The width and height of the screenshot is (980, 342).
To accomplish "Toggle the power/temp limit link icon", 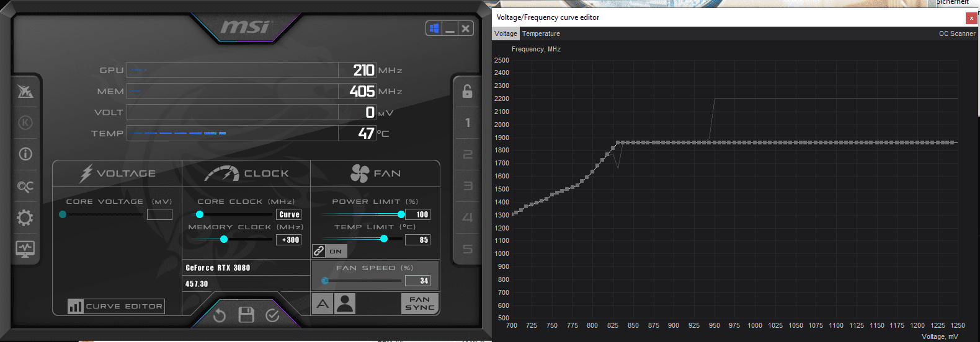I will [319, 251].
